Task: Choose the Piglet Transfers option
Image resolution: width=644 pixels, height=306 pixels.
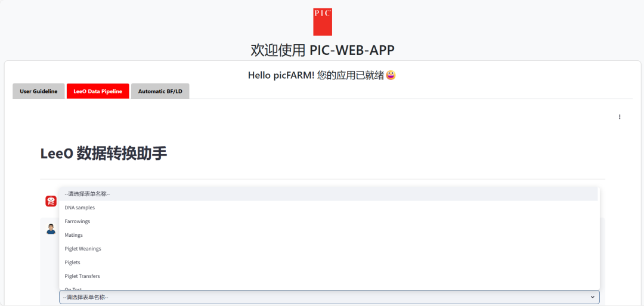Action: pos(82,276)
